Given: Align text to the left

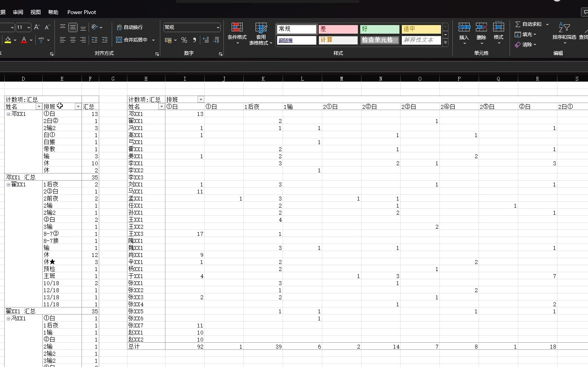Looking at the screenshot, I should [x=63, y=40].
